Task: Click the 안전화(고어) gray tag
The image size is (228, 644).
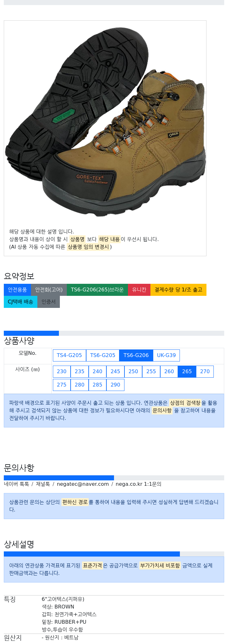Action: point(49,290)
